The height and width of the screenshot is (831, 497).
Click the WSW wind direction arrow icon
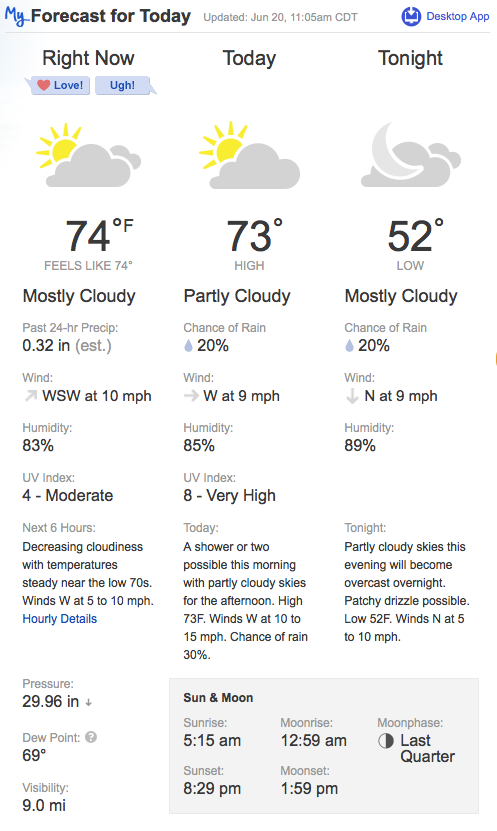click(x=31, y=395)
